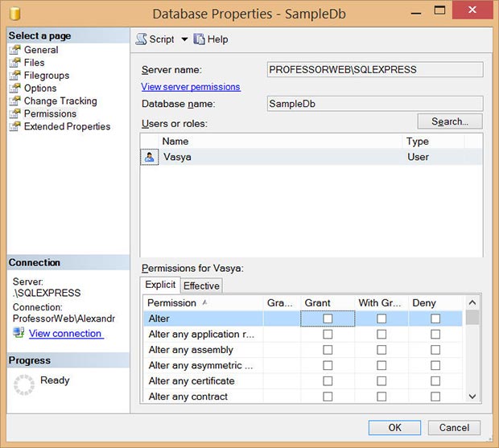Check Grant for Alter any certificate
499x448 pixels.
(328, 381)
